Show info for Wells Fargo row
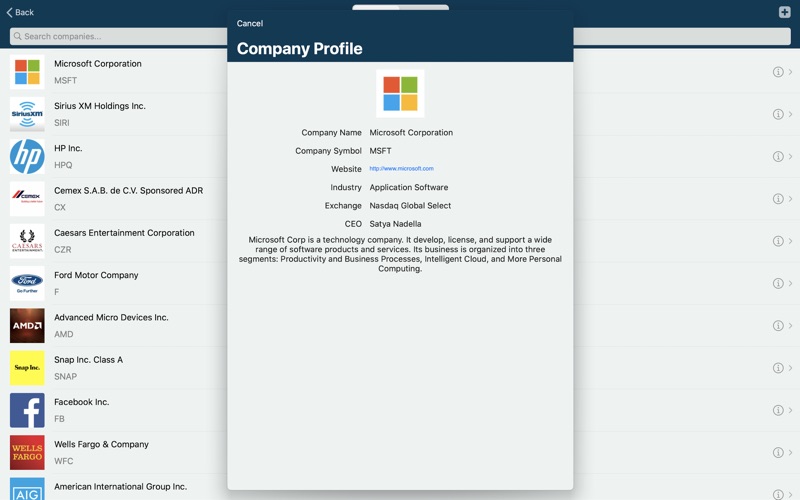Viewport: 800px width, 500px height. tap(778, 453)
